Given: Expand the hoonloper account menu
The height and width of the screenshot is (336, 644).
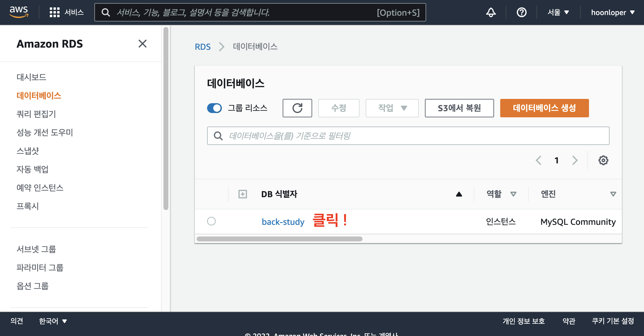Looking at the screenshot, I should tap(612, 12).
